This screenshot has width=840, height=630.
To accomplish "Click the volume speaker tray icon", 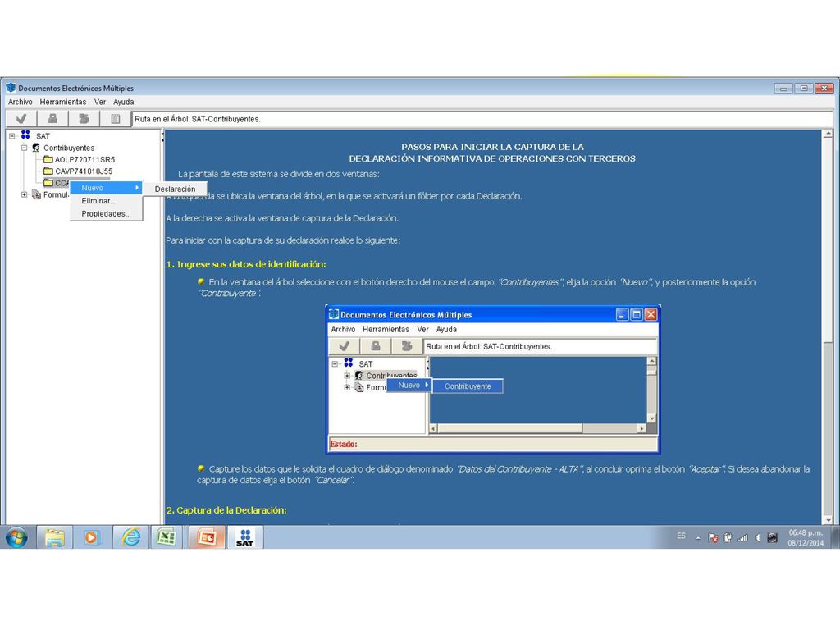I will click(757, 538).
